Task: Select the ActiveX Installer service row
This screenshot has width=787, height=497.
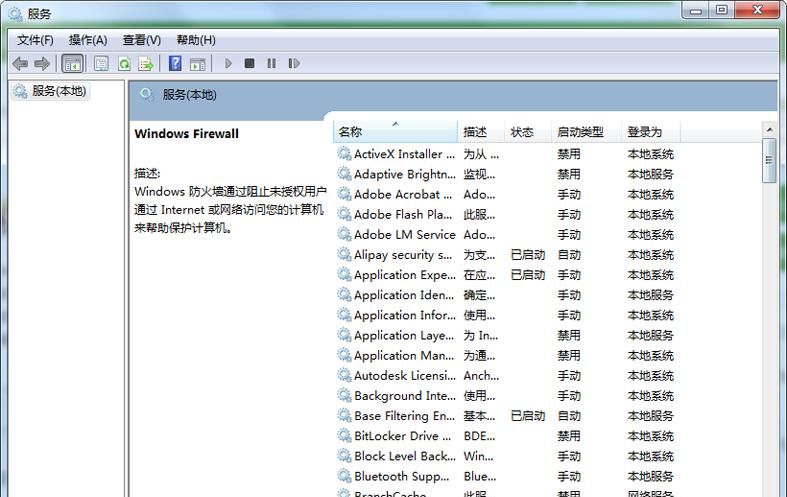Action: [x=505, y=154]
